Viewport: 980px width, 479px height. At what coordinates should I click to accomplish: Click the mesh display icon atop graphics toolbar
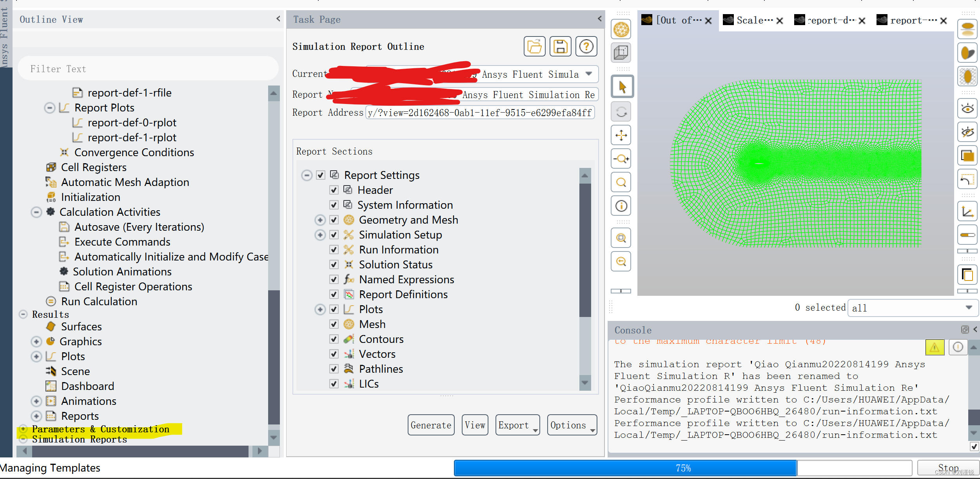pyautogui.click(x=621, y=29)
